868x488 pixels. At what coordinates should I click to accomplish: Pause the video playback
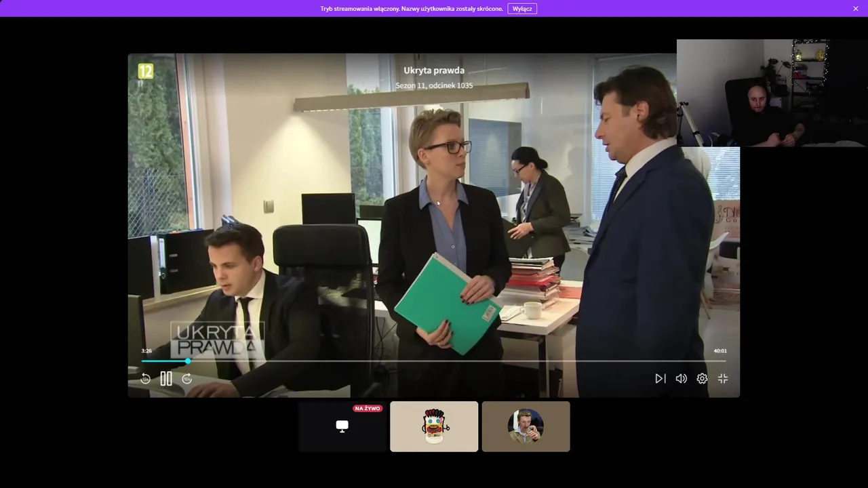[166, 379]
